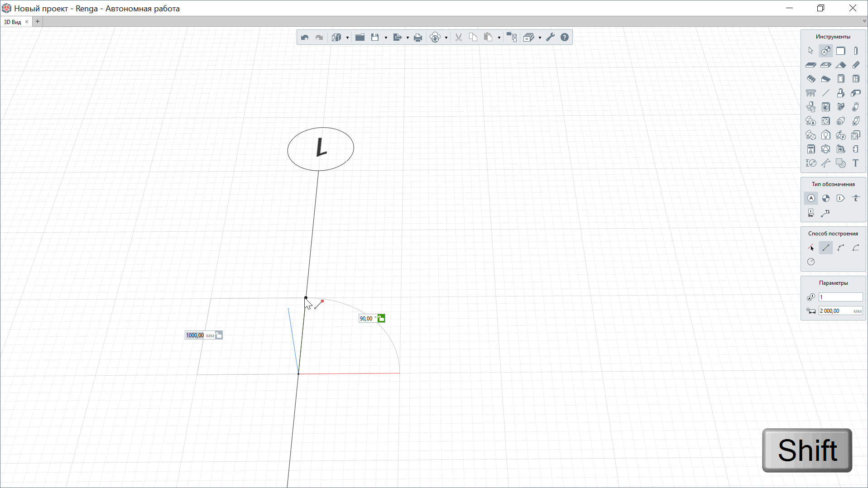Open Help with question mark icon
This screenshot has width=868, height=488.
tap(565, 38)
